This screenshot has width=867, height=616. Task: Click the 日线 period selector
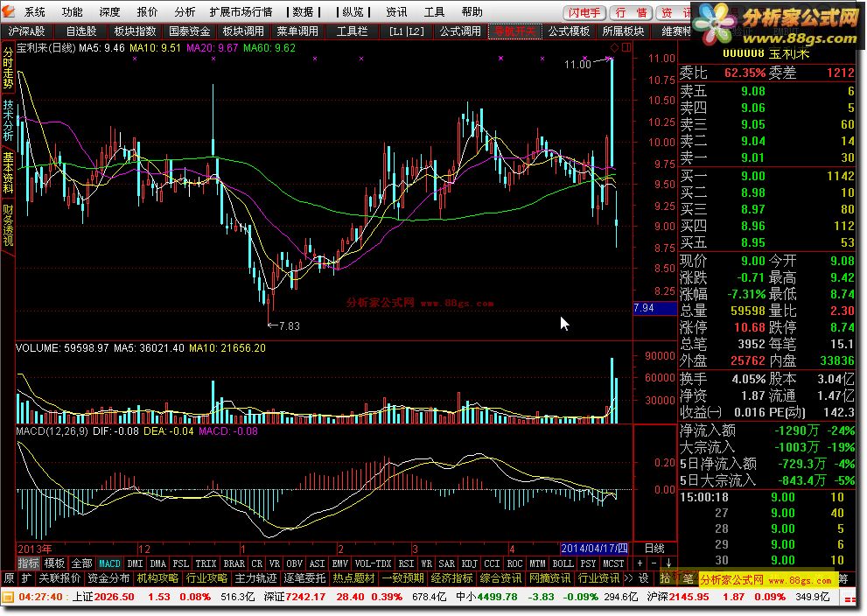(x=654, y=548)
